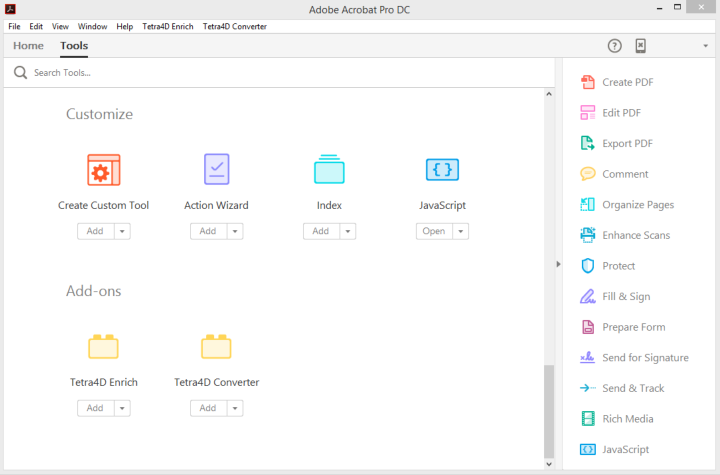Add the Index tool shortcut

click(x=321, y=231)
